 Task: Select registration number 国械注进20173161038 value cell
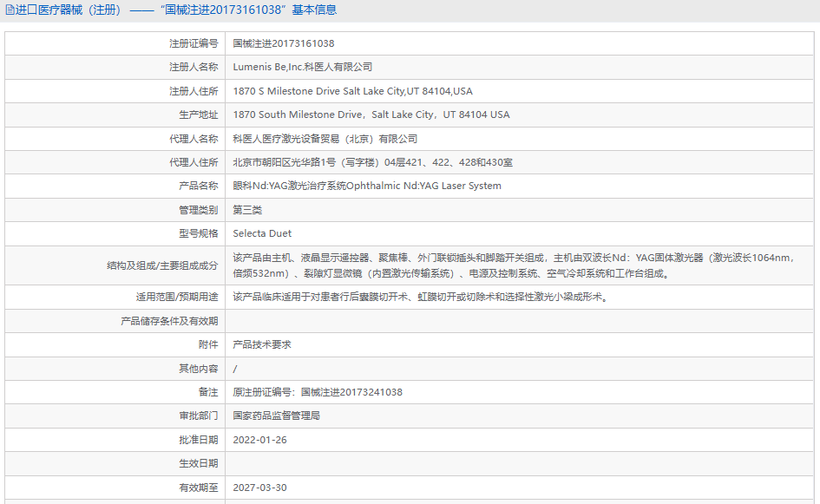click(519, 43)
